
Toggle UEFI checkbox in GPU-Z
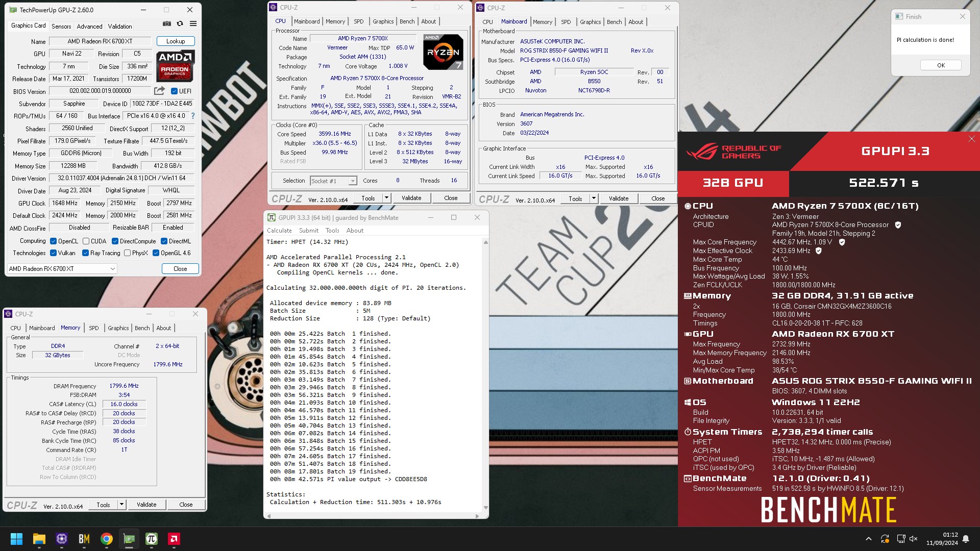click(x=174, y=91)
